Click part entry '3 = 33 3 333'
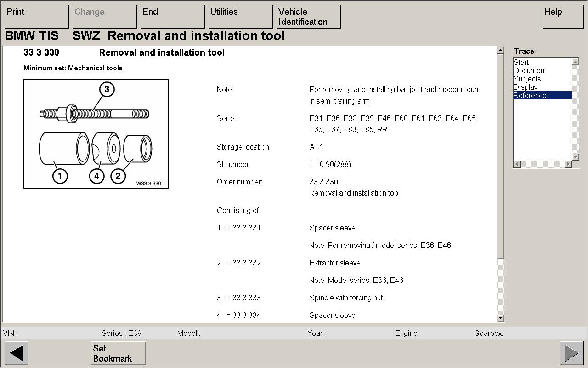The image size is (588, 368). point(239,298)
